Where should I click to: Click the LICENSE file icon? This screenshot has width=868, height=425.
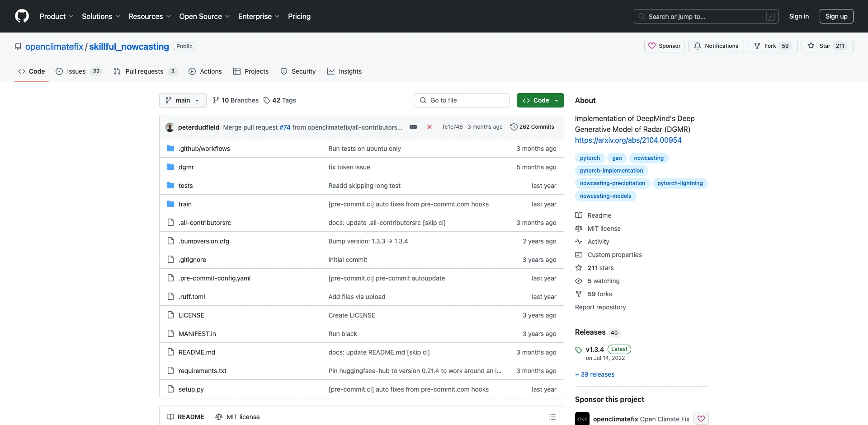pos(170,315)
